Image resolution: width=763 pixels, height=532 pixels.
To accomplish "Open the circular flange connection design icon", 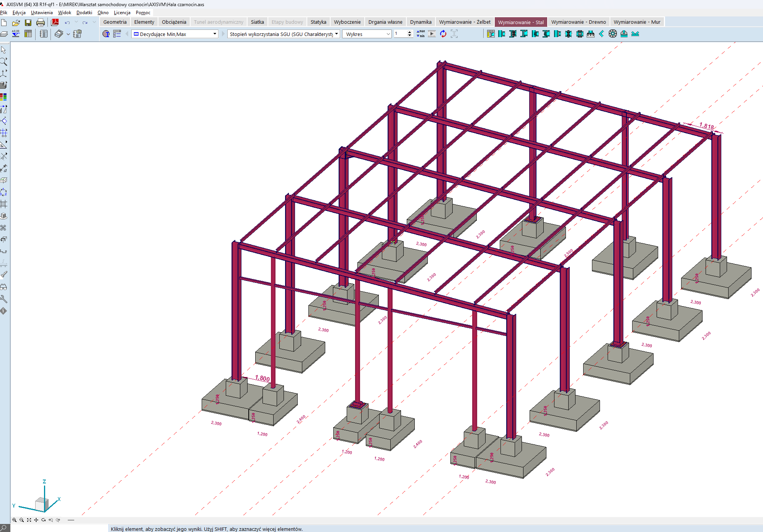I will tap(613, 34).
